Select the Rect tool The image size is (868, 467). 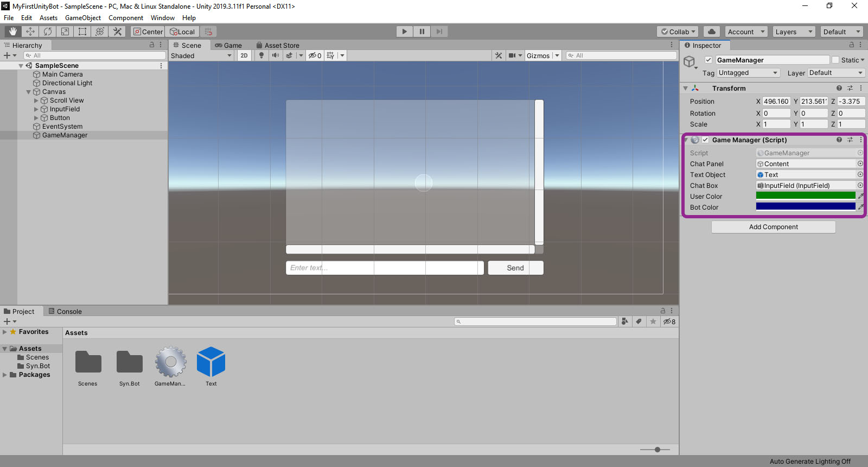pyautogui.click(x=82, y=31)
